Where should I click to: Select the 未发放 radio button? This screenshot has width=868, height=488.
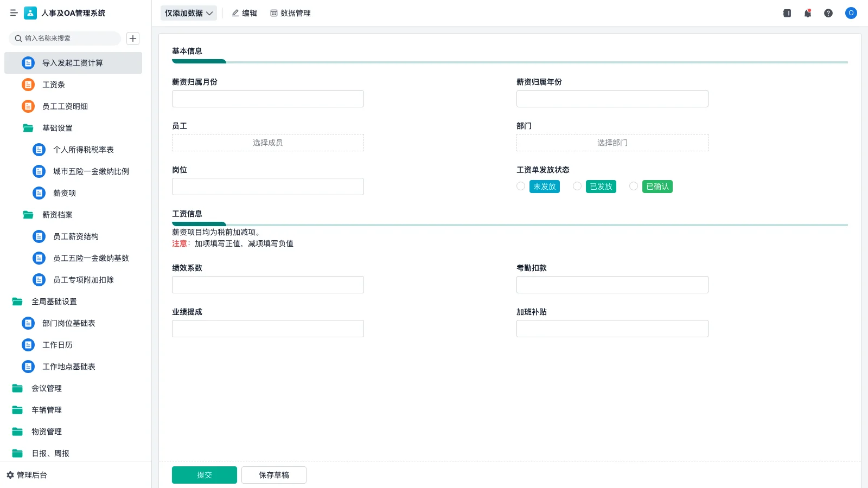(x=521, y=187)
